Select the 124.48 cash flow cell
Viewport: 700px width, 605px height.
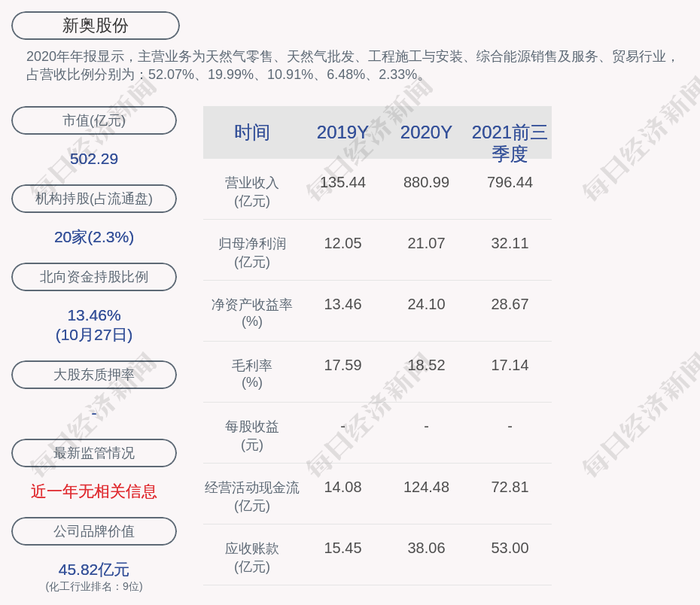[426, 487]
